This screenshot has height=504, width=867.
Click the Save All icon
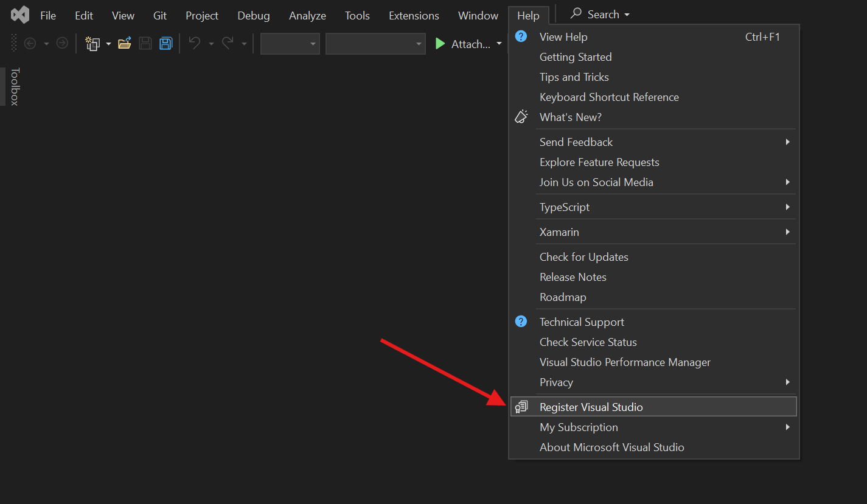click(x=165, y=43)
